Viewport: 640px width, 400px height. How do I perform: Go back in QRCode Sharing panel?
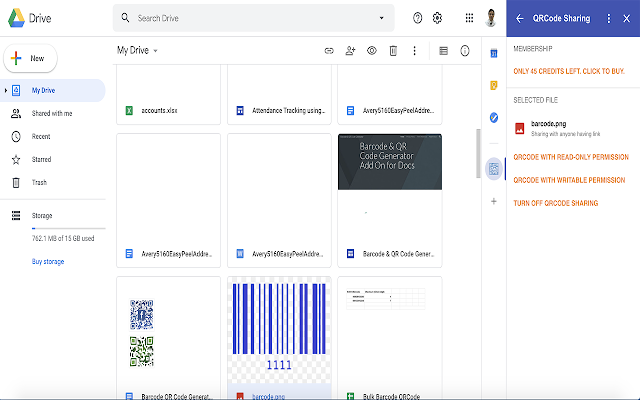click(519, 18)
